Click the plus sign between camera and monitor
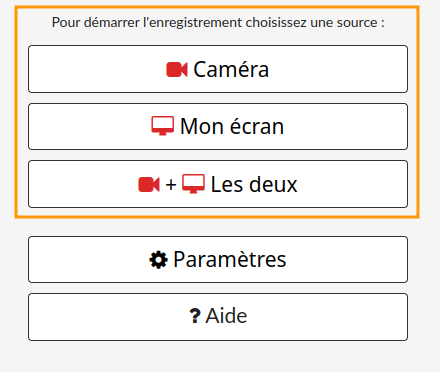The image size is (440, 372). point(171,184)
